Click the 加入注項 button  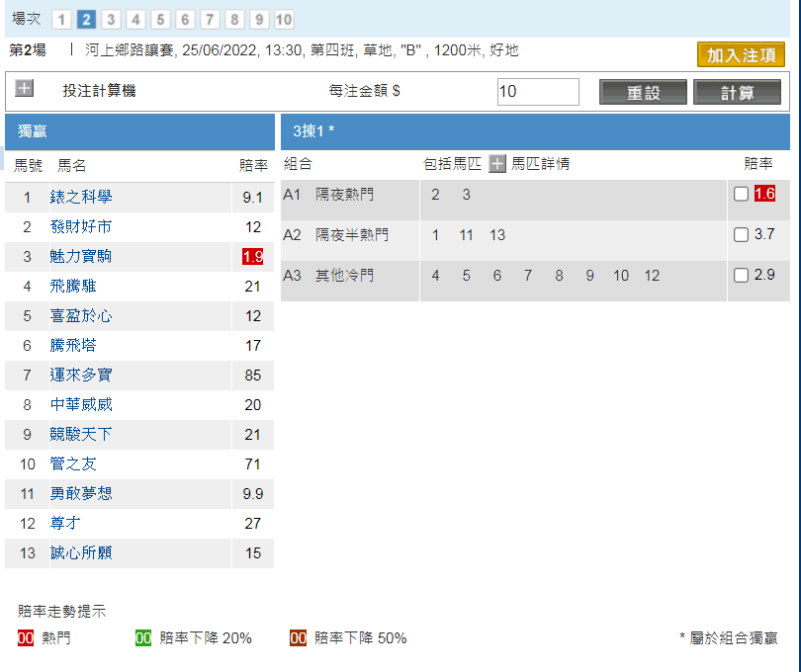coord(740,55)
